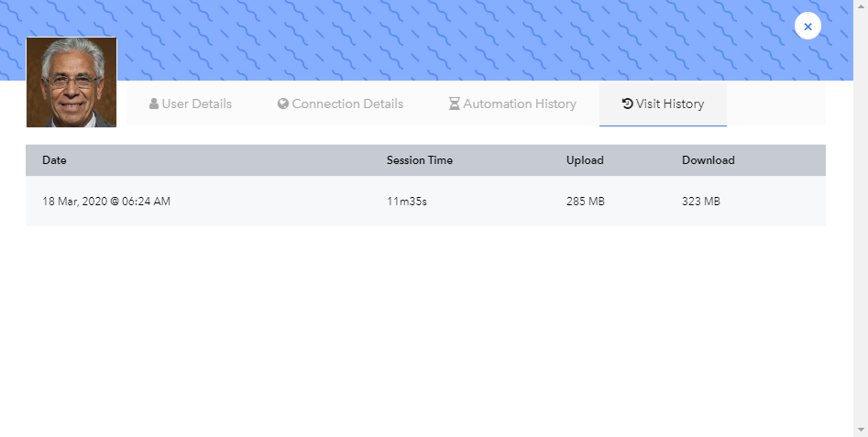Open the Connection Details tab

tap(340, 104)
